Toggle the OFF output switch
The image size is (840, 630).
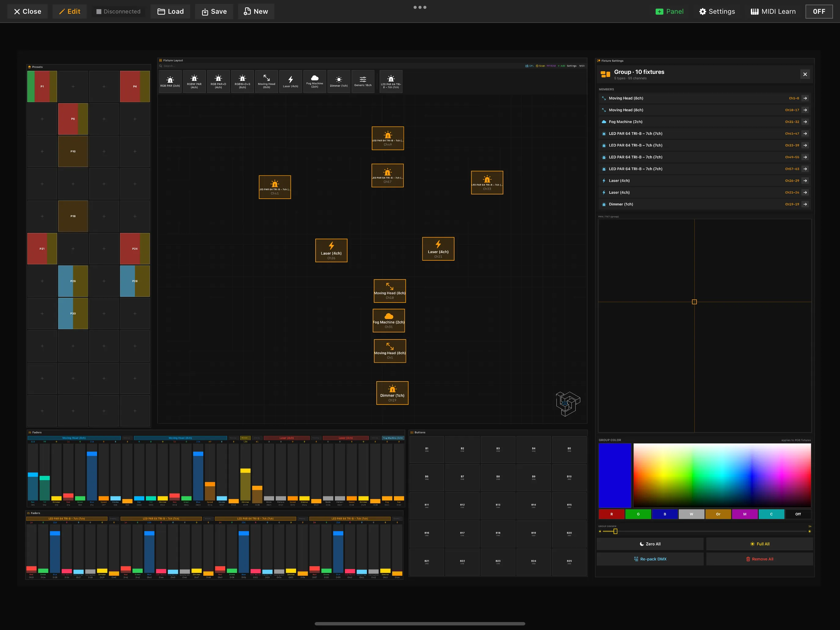(x=819, y=11)
